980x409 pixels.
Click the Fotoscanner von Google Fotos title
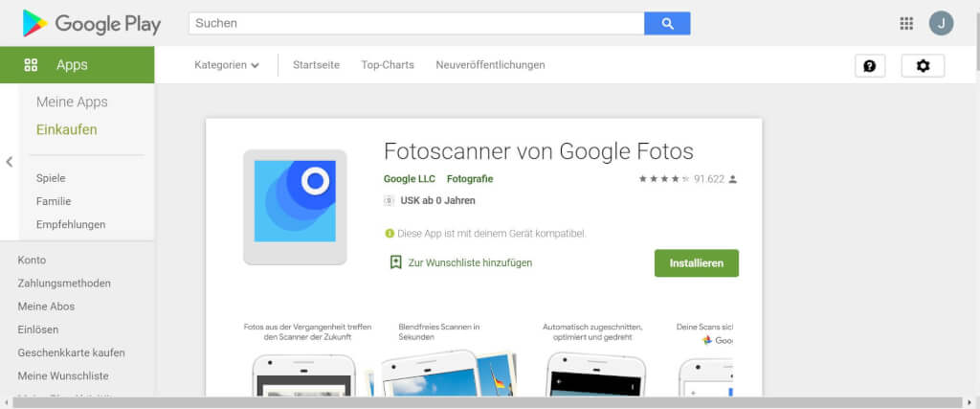coord(539,151)
